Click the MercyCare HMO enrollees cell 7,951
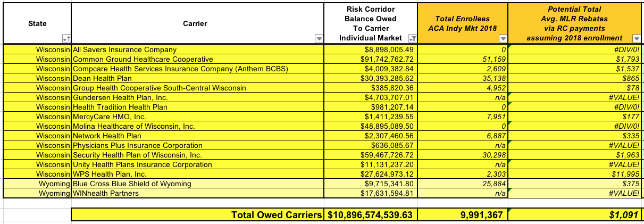644x224 pixels. [463, 117]
